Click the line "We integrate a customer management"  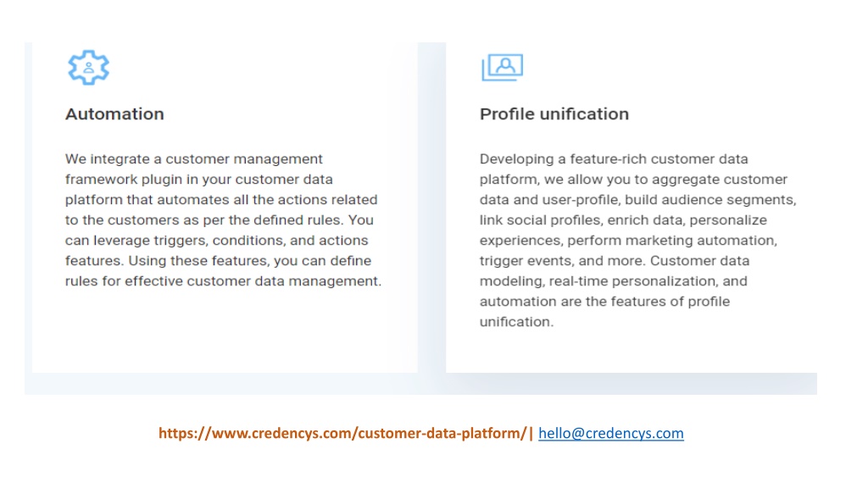tap(194, 159)
